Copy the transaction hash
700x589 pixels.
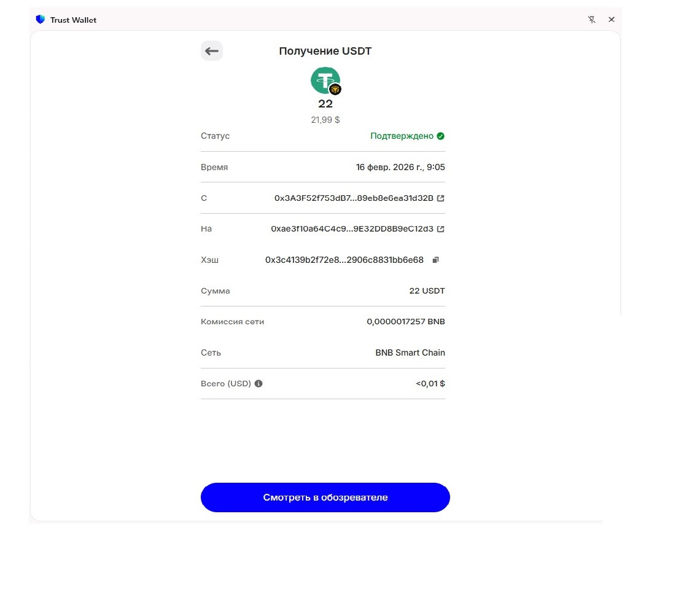click(436, 260)
